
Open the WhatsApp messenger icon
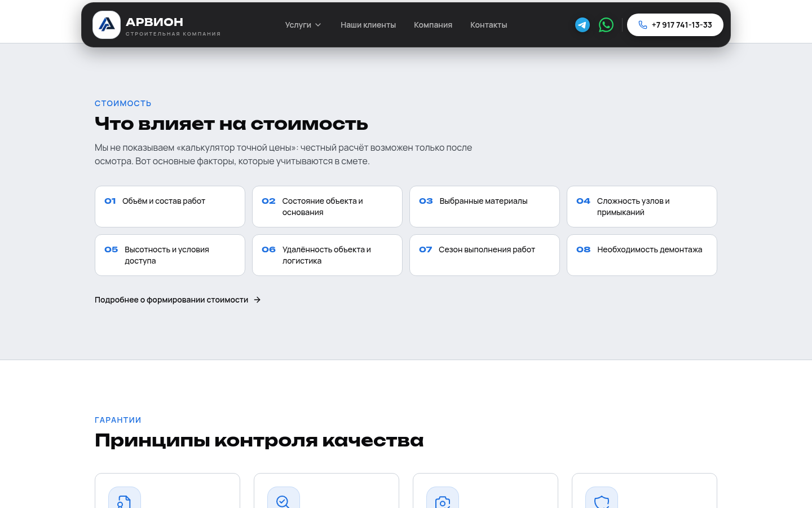point(606,25)
